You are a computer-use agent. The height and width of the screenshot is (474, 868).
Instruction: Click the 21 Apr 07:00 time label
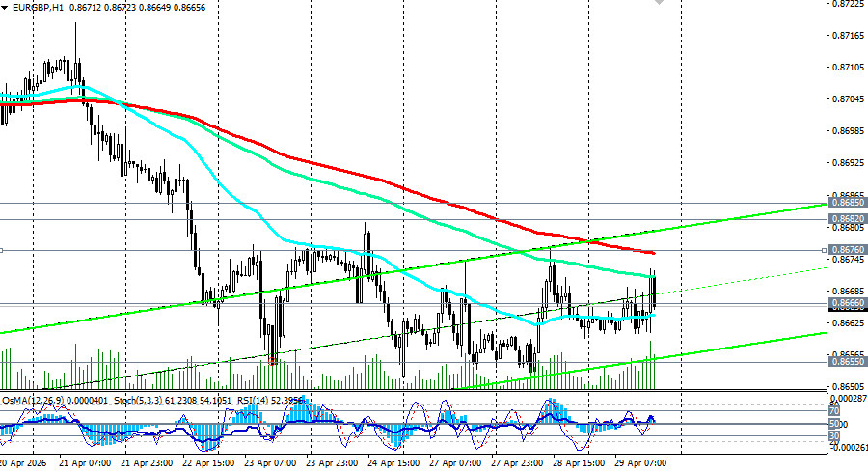tap(85, 463)
